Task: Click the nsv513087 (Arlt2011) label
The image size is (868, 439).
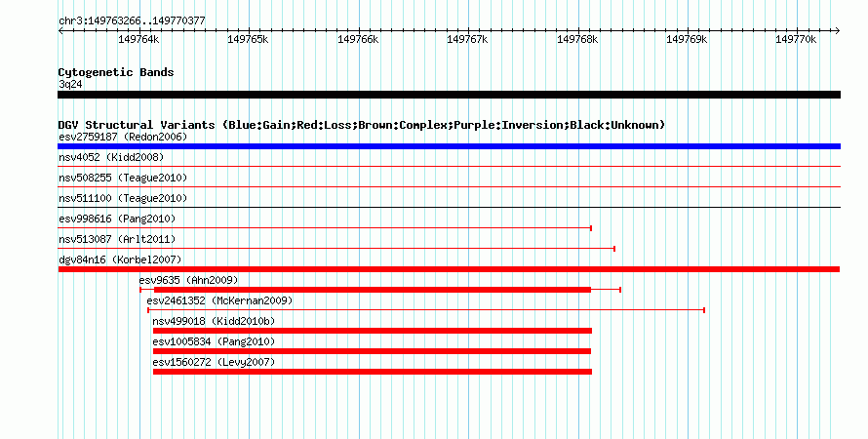Action: pos(117,239)
